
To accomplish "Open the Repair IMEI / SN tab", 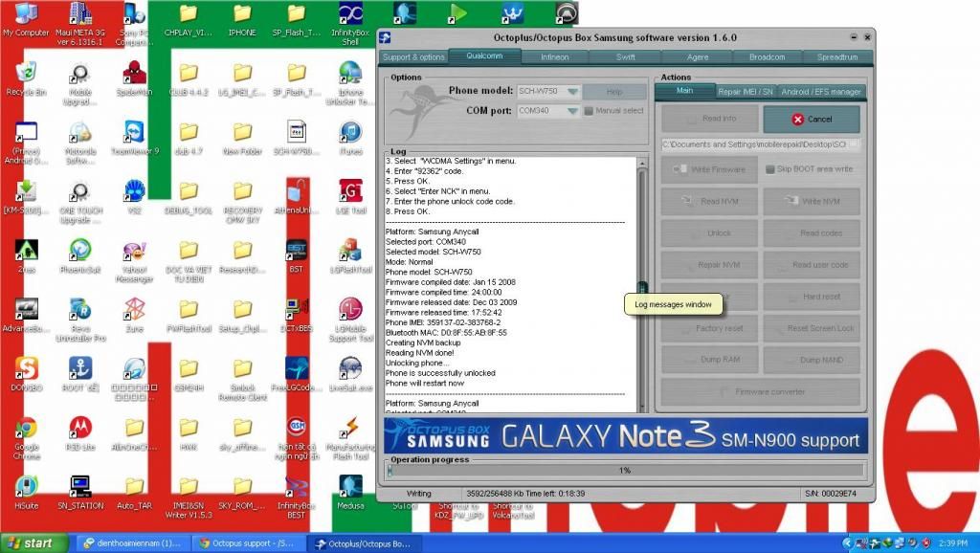I will pyautogui.click(x=745, y=92).
